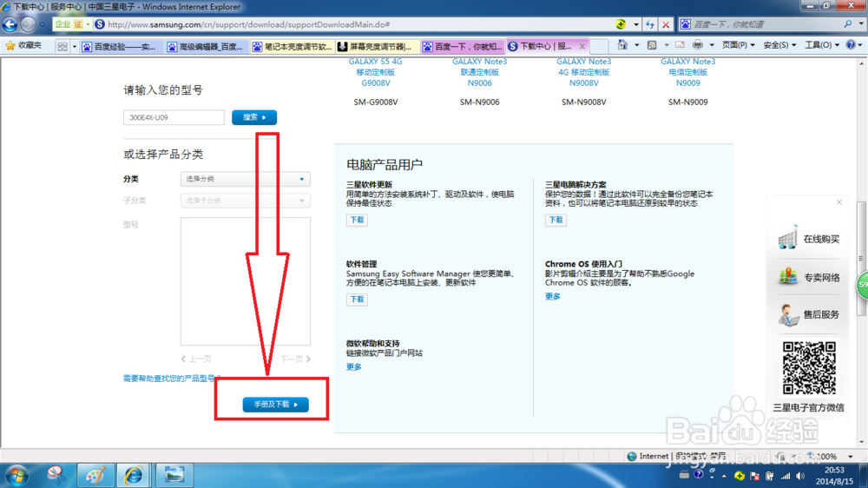This screenshot has height=488, width=868.
Task: Click the Action Center flag tray icon
Action: pyautogui.click(x=755, y=476)
